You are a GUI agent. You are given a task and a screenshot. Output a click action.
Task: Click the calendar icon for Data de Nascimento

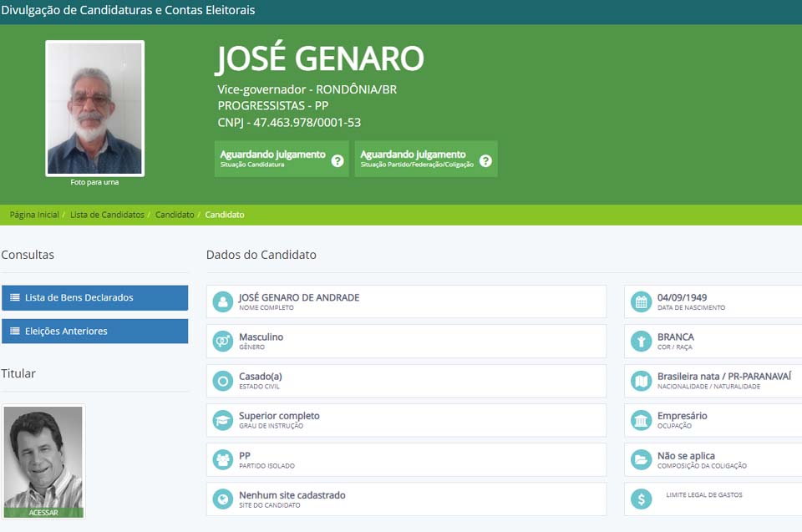(641, 301)
